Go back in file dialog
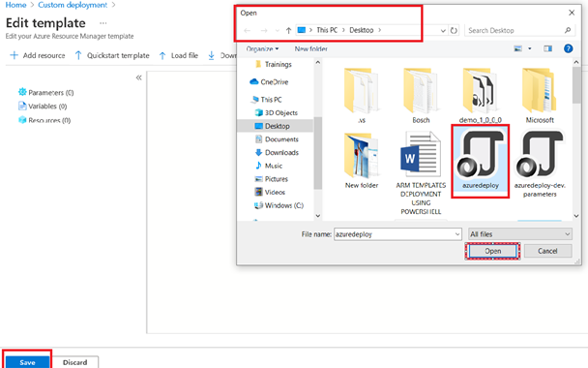 coord(248,30)
